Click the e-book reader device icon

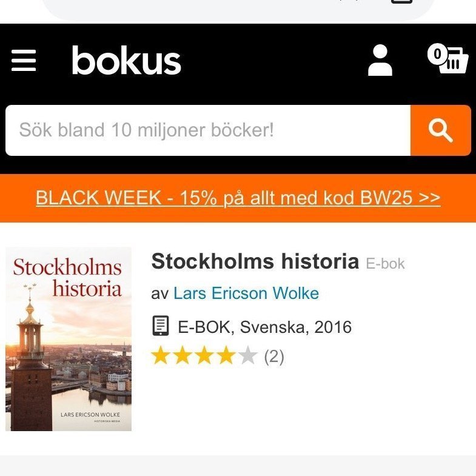(160, 326)
